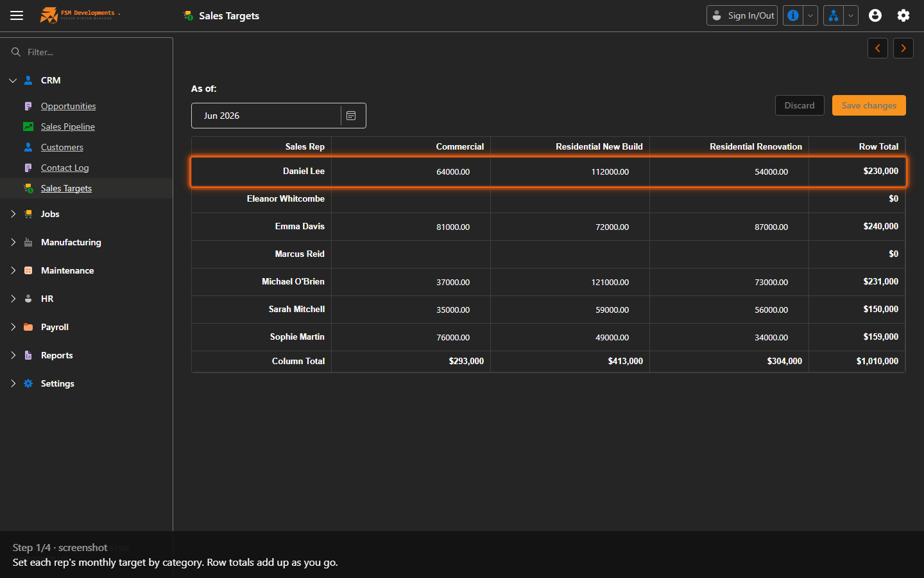Viewport: 924px width, 578px height.
Task: Click the Customers person icon
Action: (28, 147)
